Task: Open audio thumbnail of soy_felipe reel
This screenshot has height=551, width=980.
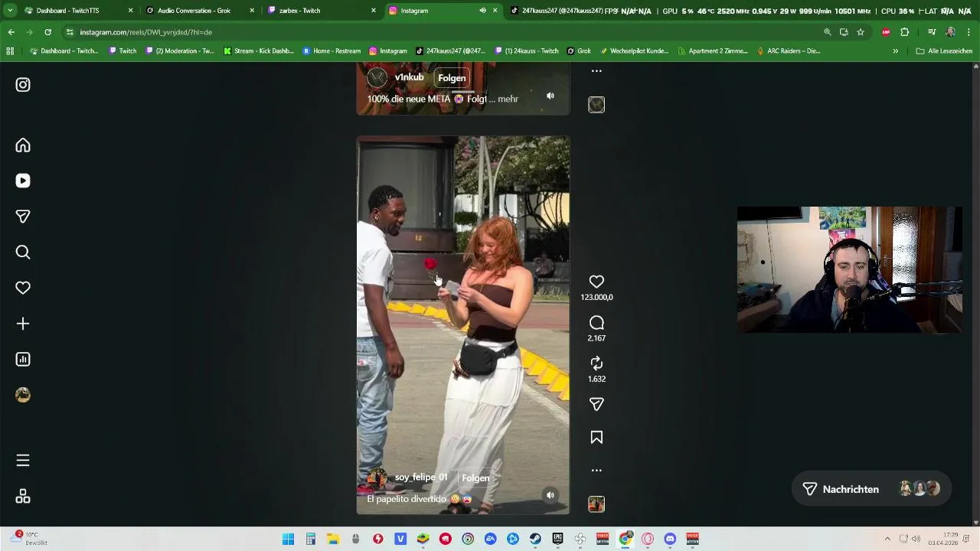Action: pos(596,504)
